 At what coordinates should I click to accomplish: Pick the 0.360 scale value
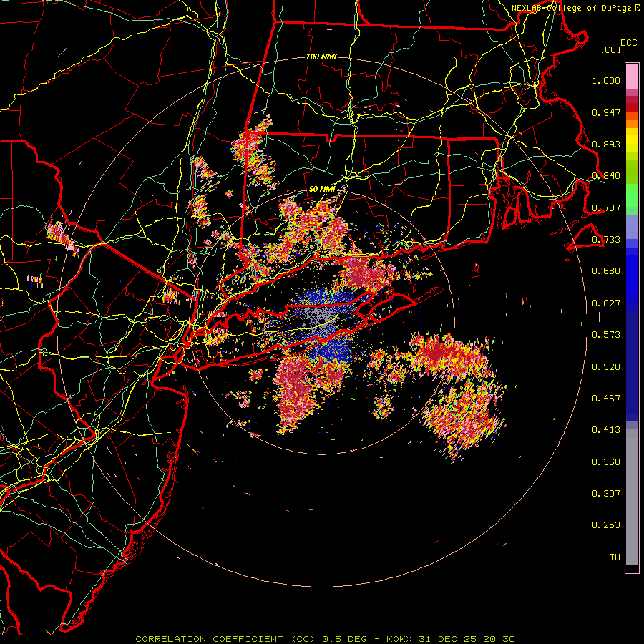[x=606, y=462]
